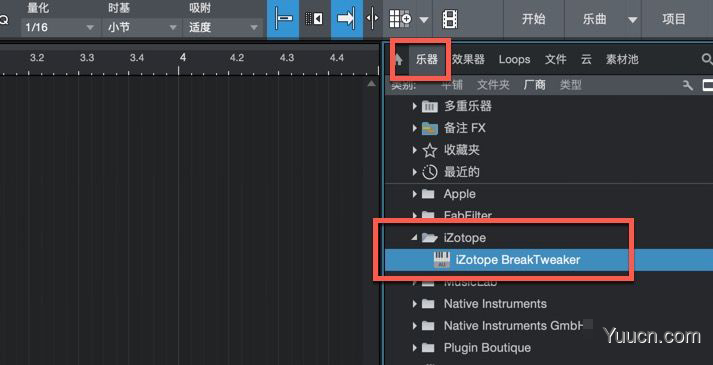The width and height of the screenshot is (713, 365).
Task: Click the wrench settings icon in browser
Action: [688, 85]
